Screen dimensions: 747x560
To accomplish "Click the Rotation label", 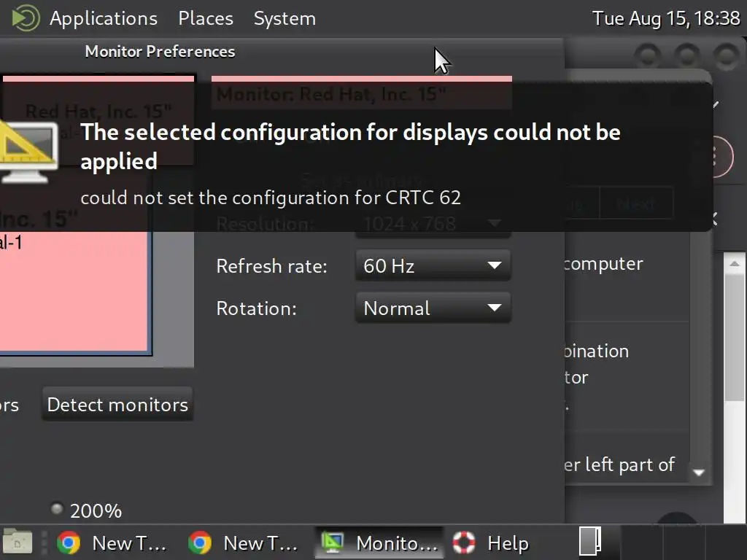I will (x=256, y=308).
